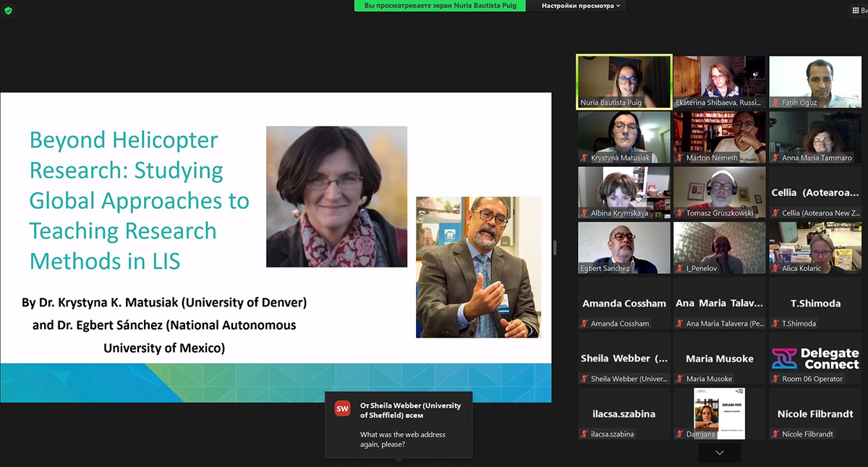The width and height of the screenshot is (868, 467).
Task: Click the red SW avatar in chat popup
Action: [x=342, y=409]
